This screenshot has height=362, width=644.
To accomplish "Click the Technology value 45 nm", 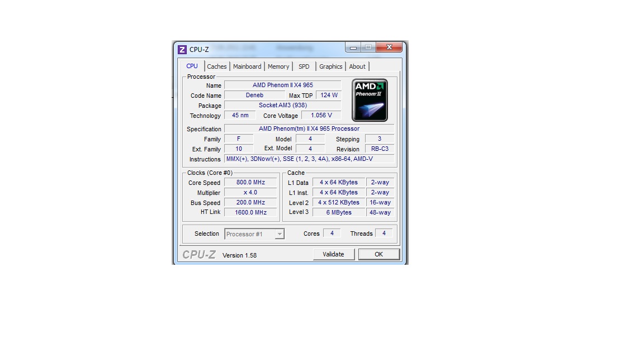I will pyautogui.click(x=240, y=115).
